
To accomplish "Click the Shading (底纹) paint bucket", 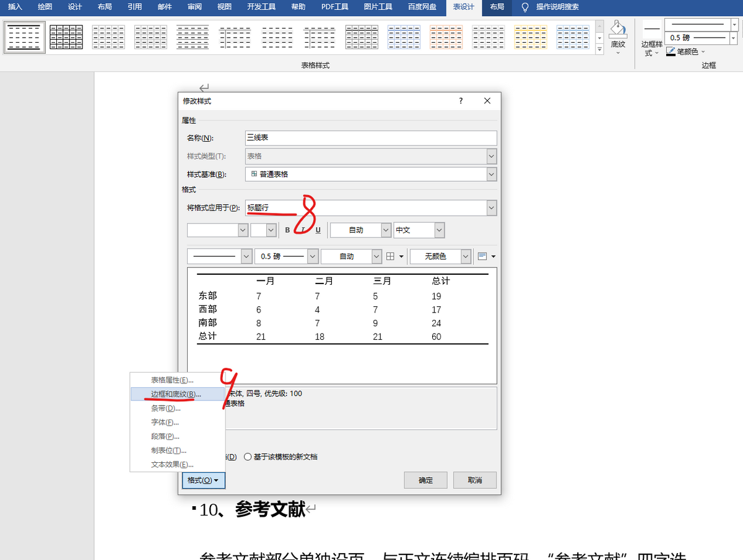I will coord(617,30).
